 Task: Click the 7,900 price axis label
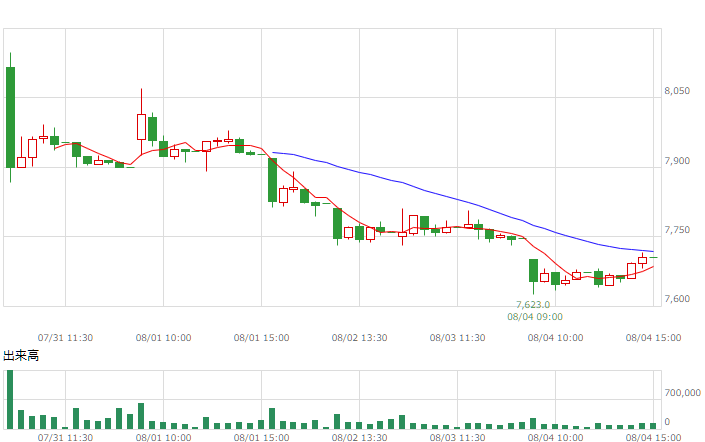[x=677, y=161]
